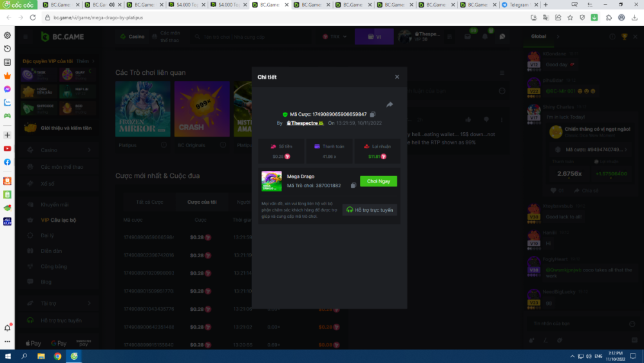The height and width of the screenshot is (363, 644).
Task: Copy the Mã Cược bet ID
Action: coord(373,114)
